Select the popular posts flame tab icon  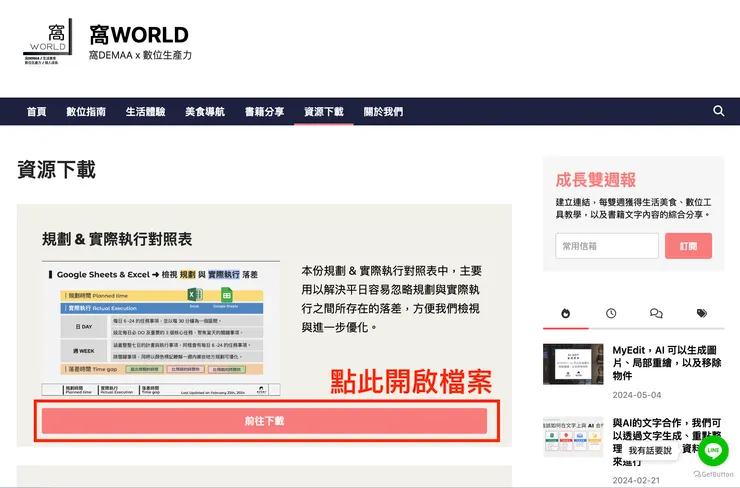tap(565, 313)
